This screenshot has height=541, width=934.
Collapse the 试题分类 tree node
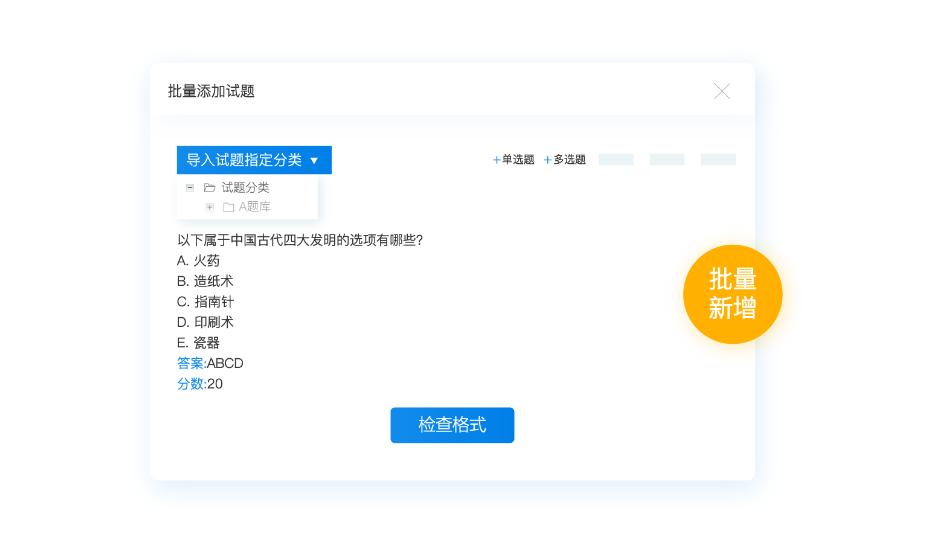tap(190, 187)
